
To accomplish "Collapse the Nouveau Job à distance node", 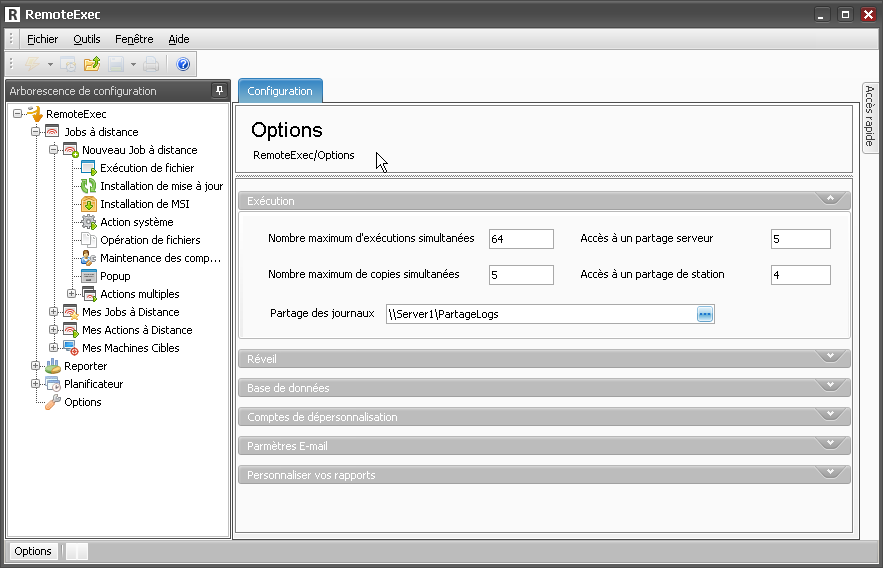I will pos(53,150).
